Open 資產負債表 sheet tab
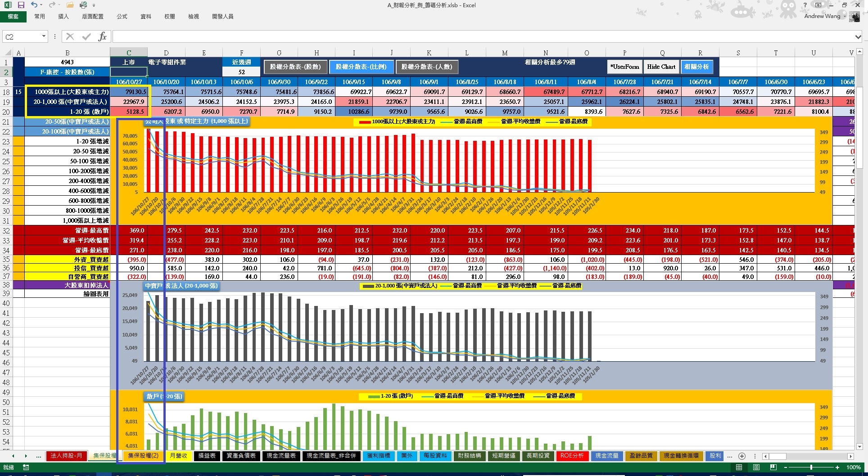 coord(241,456)
